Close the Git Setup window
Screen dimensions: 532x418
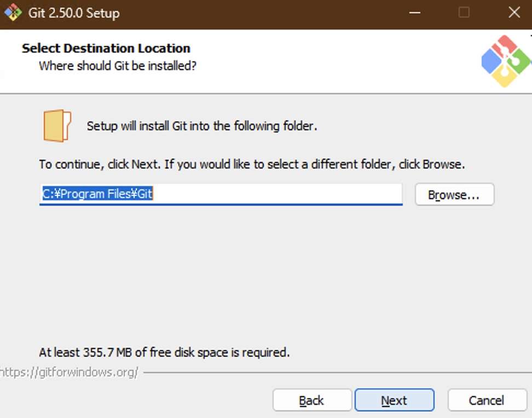(x=514, y=13)
